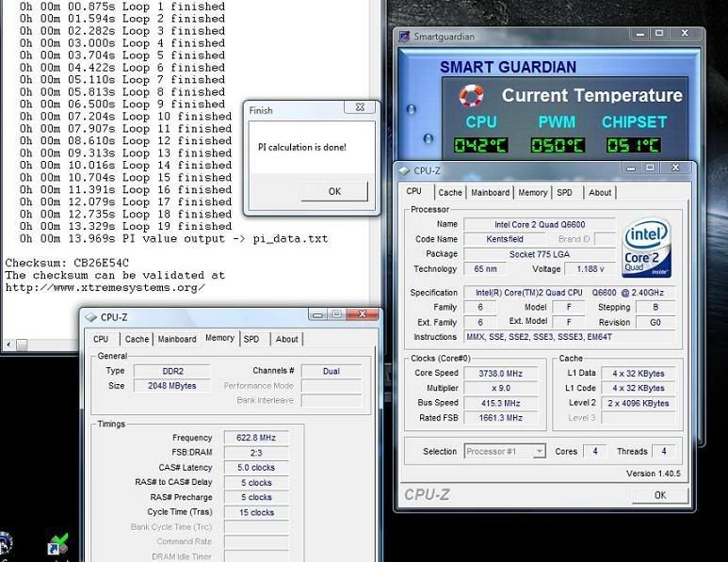Screen dimensions: 728x562
Task: Click the Cores count value 4
Action: point(595,451)
